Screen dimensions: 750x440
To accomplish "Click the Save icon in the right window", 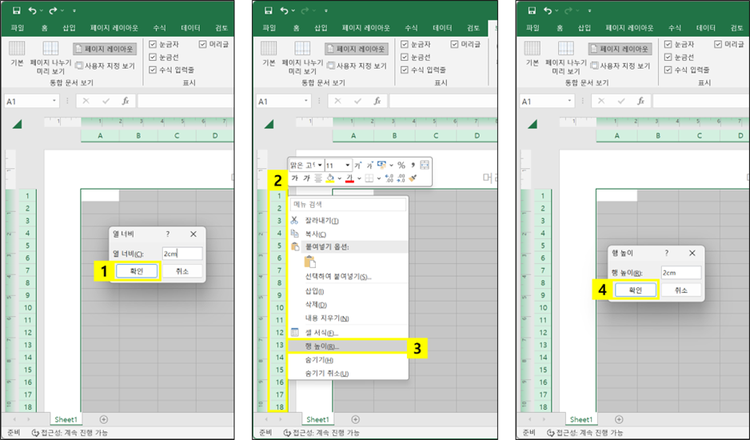I will point(532,11).
